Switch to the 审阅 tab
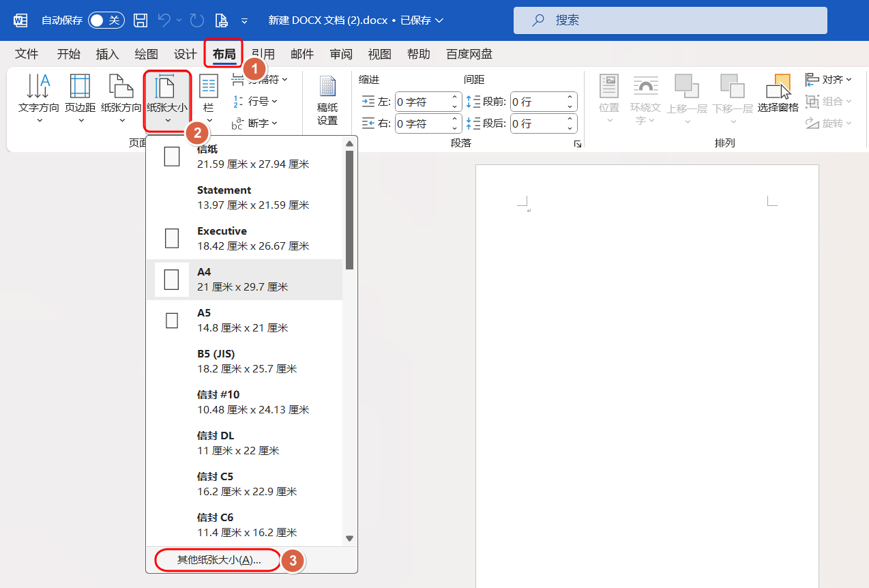869x588 pixels. (341, 54)
